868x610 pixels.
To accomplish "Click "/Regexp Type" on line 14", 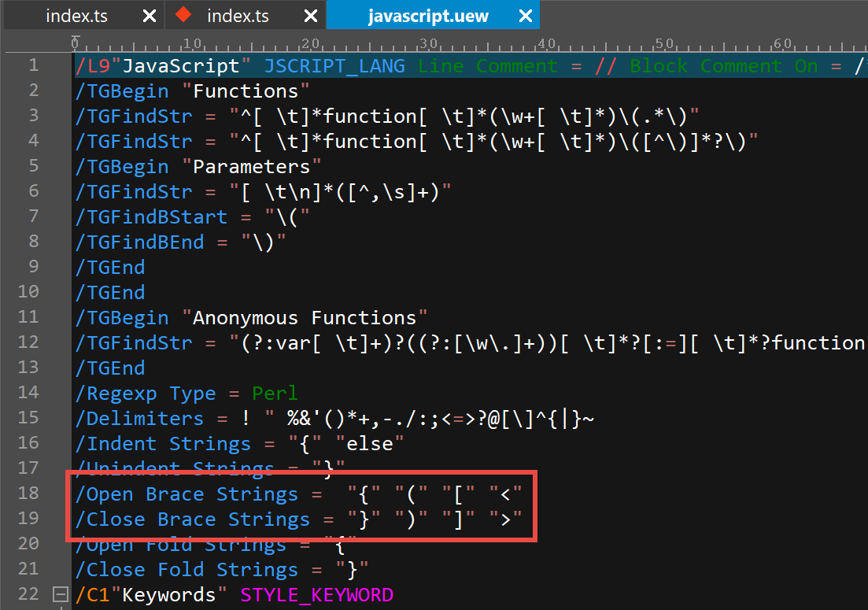I will pos(146,394).
